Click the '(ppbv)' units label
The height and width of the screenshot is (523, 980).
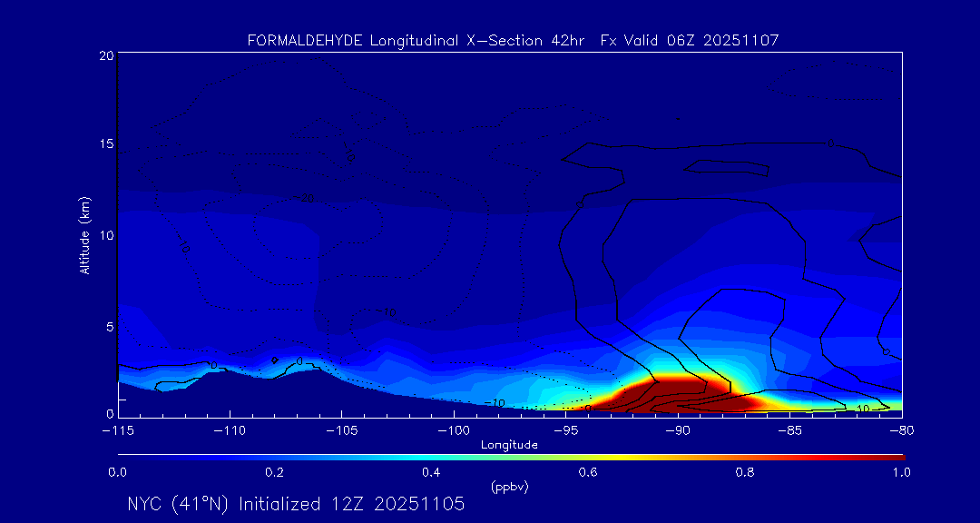(509, 488)
